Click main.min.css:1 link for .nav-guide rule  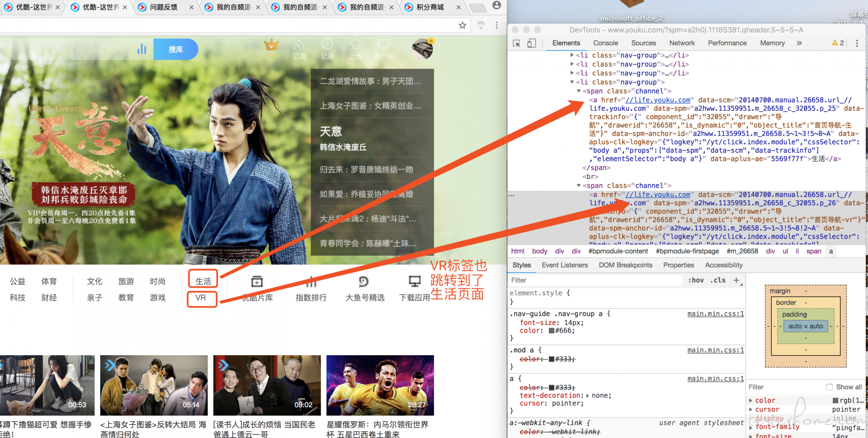[715, 314]
